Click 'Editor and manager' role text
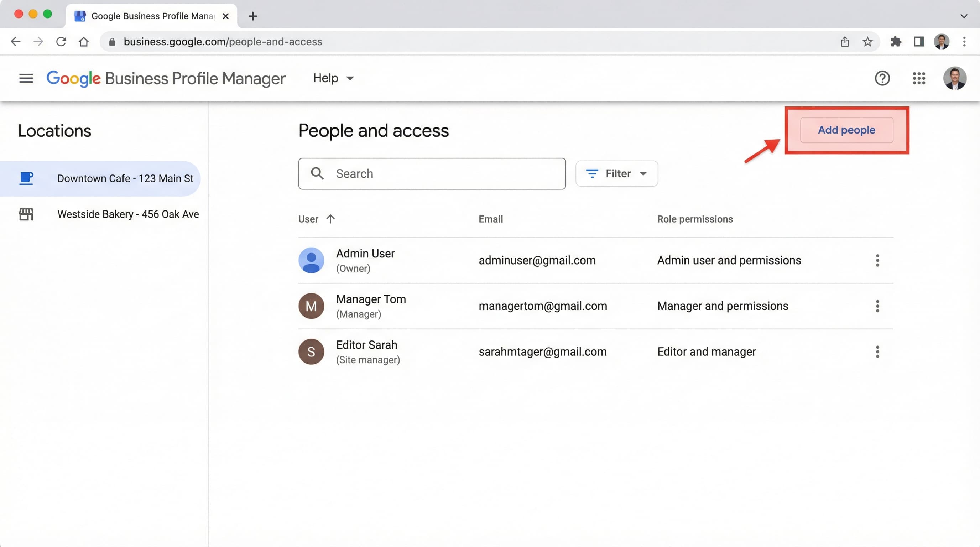The image size is (980, 547). click(x=707, y=352)
